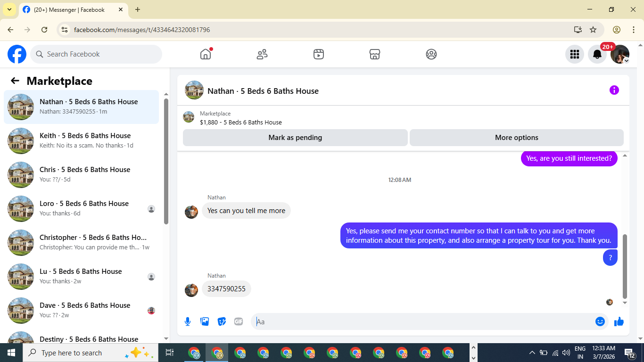Record a voice clip with microphone icon
Image resolution: width=644 pixels, height=362 pixels.
pos(188,321)
